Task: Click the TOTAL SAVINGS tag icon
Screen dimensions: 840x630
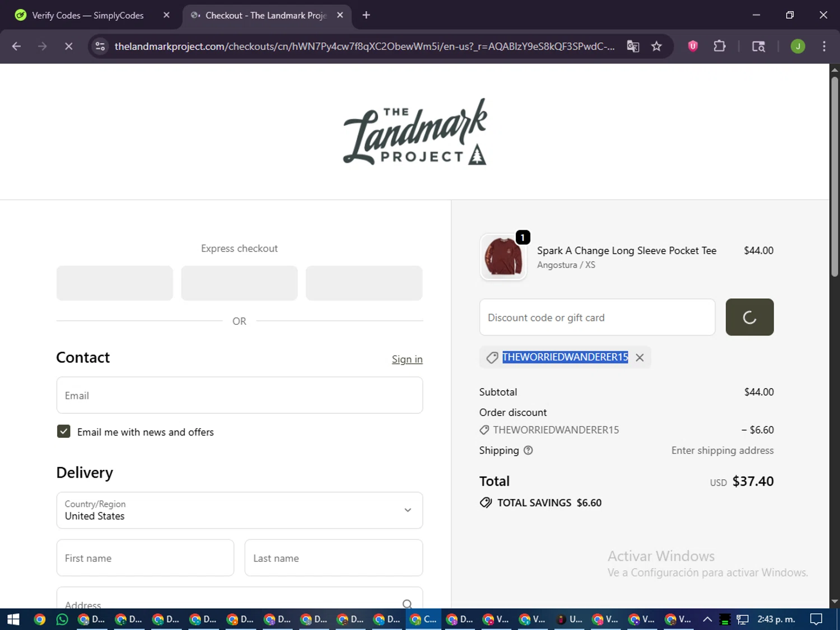Action: (x=486, y=502)
